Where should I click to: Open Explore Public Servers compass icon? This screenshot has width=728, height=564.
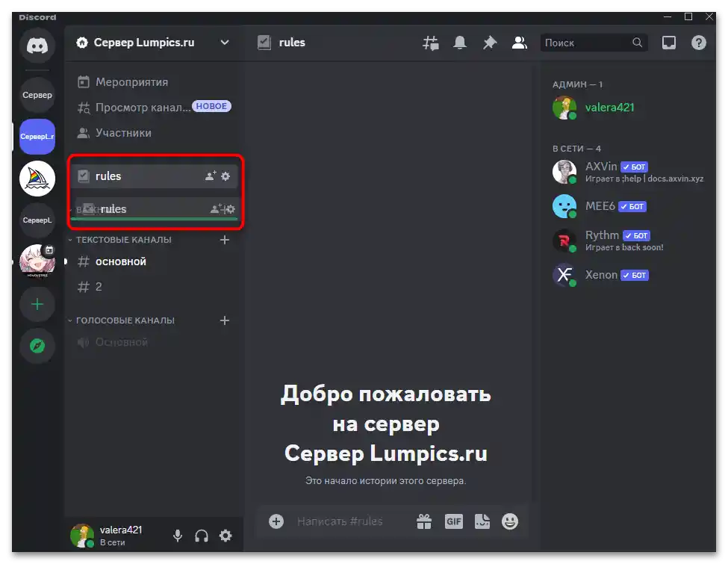(37, 346)
